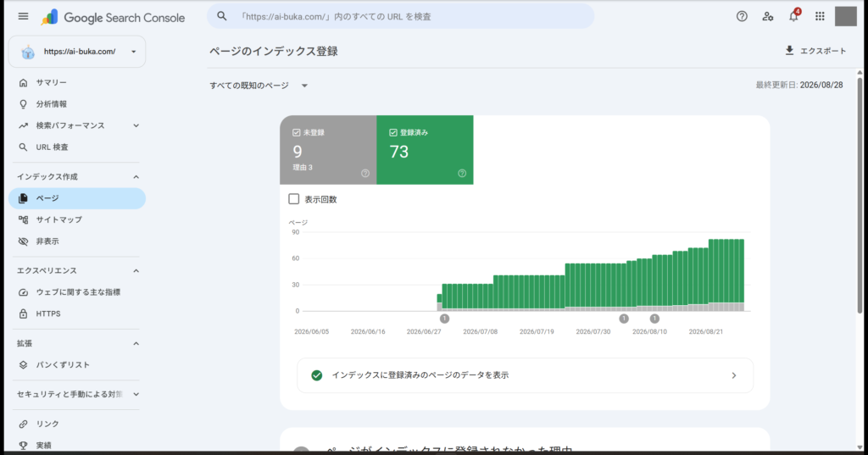Click the trophy icon beside 実績
The height and width of the screenshot is (455, 868).
pos(23,446)
